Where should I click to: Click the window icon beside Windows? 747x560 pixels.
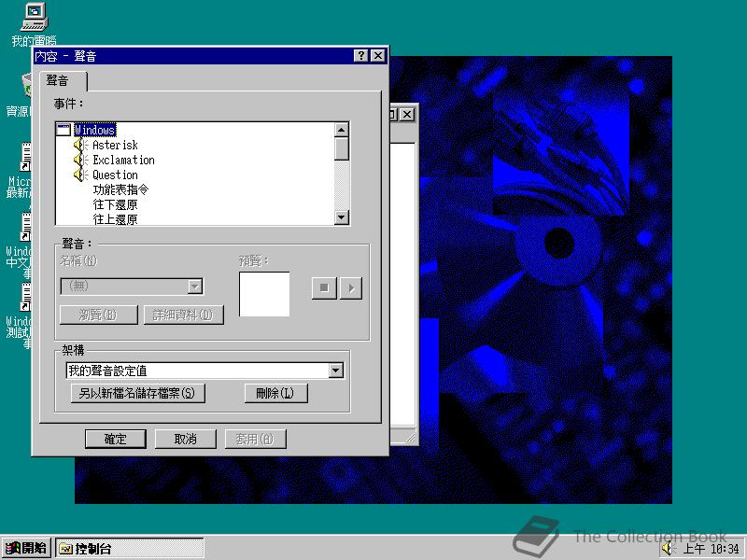tap(63, 130)
